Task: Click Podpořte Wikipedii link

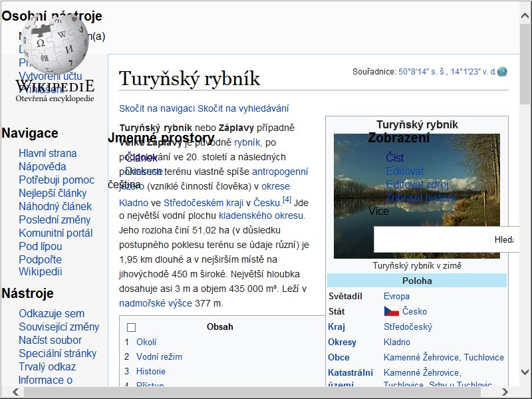Action: (41, 265)
